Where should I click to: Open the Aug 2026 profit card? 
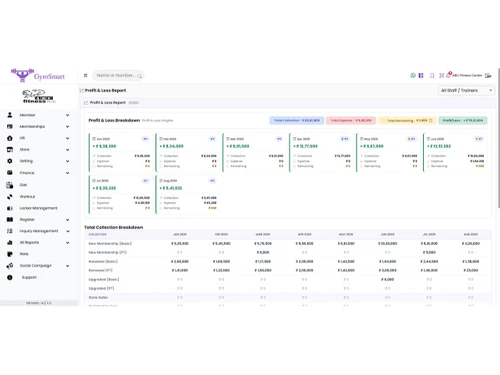[188, 194]
